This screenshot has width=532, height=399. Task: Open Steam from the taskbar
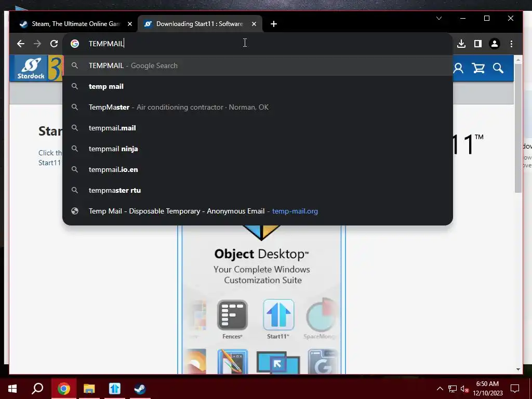tap(140, 389)
